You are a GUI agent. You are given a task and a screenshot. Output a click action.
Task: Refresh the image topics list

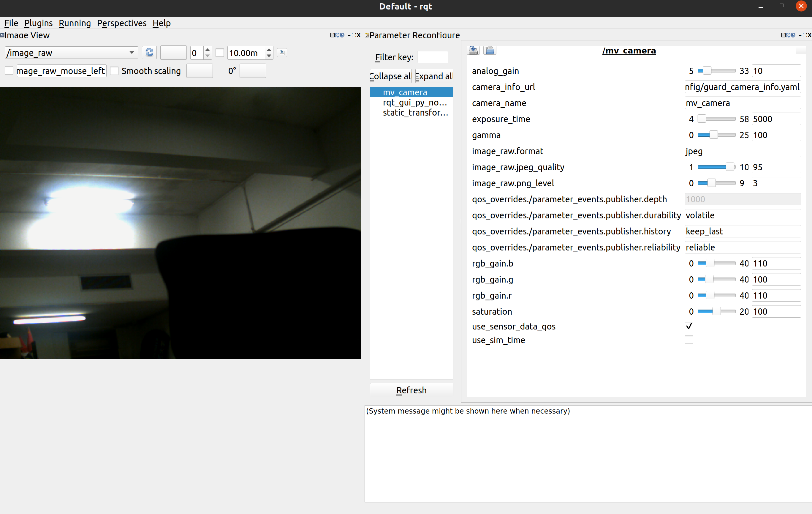click(x=149, y=53)
